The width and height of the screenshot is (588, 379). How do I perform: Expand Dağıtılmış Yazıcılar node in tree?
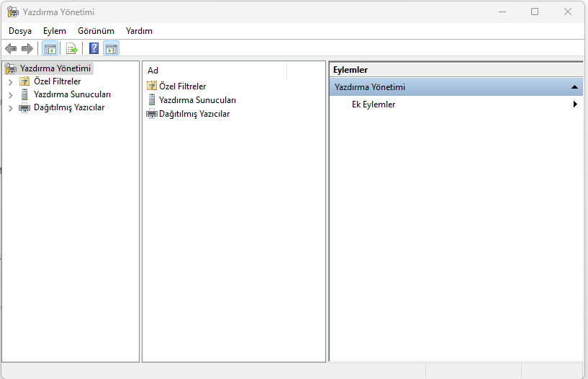click(x=10, y=108)
